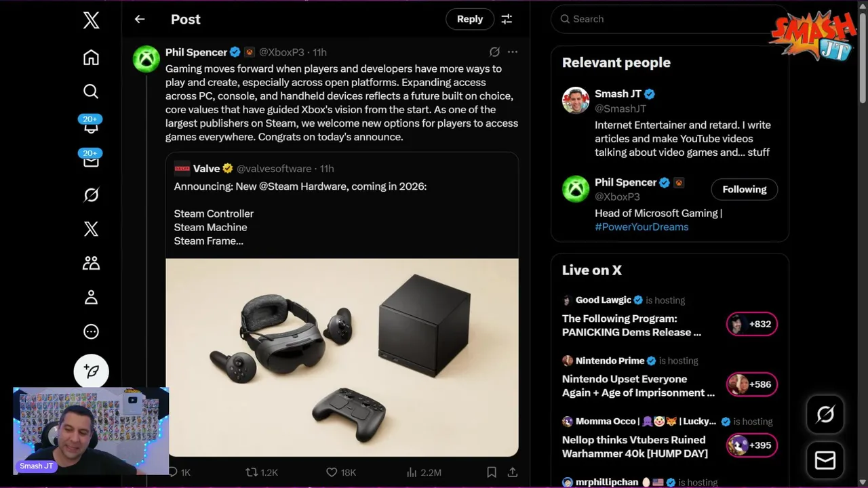868x488 pixels.
Task: Open Communities people icon in sidebar
Action: pos(91,263)
